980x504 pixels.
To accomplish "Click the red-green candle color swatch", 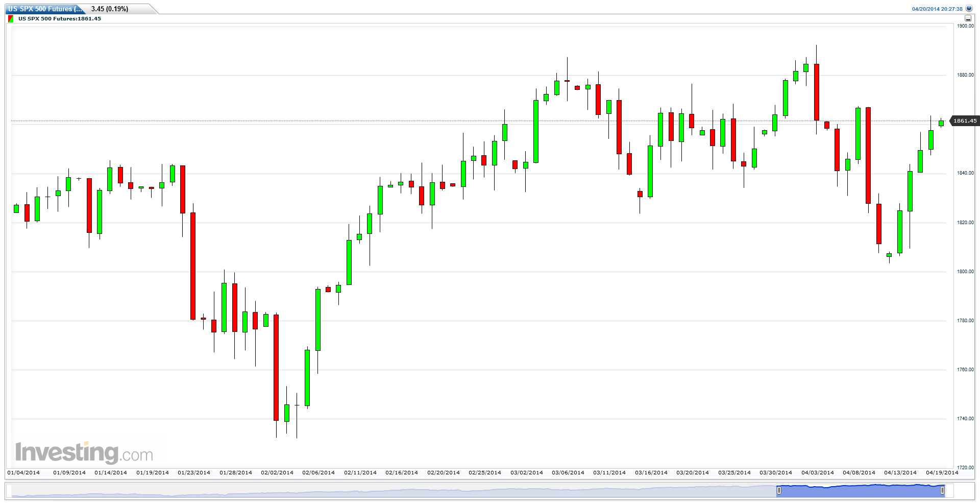I will pos(11,19).
